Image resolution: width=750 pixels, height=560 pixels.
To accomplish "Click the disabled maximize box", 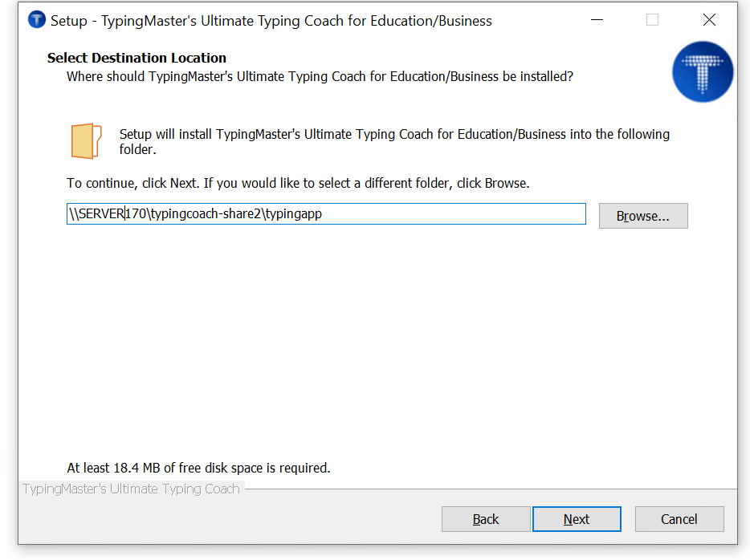I will (652, 20).
